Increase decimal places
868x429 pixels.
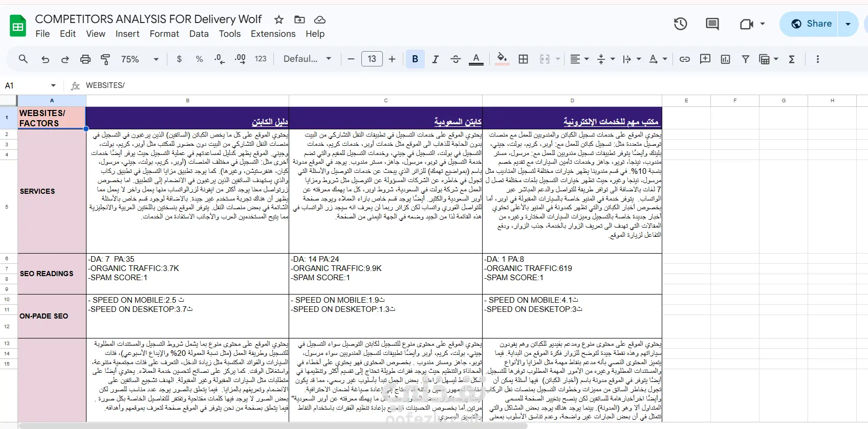click(240, 59)
